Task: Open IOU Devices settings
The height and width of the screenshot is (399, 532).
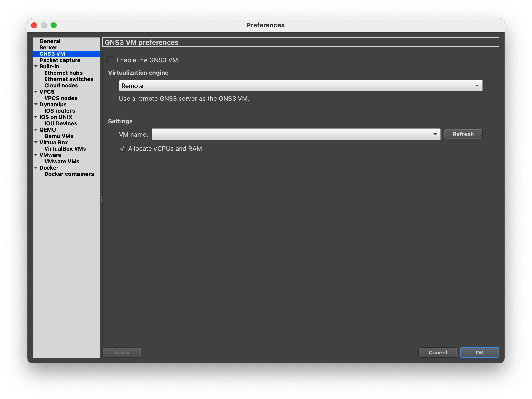Action: (61, 123)
